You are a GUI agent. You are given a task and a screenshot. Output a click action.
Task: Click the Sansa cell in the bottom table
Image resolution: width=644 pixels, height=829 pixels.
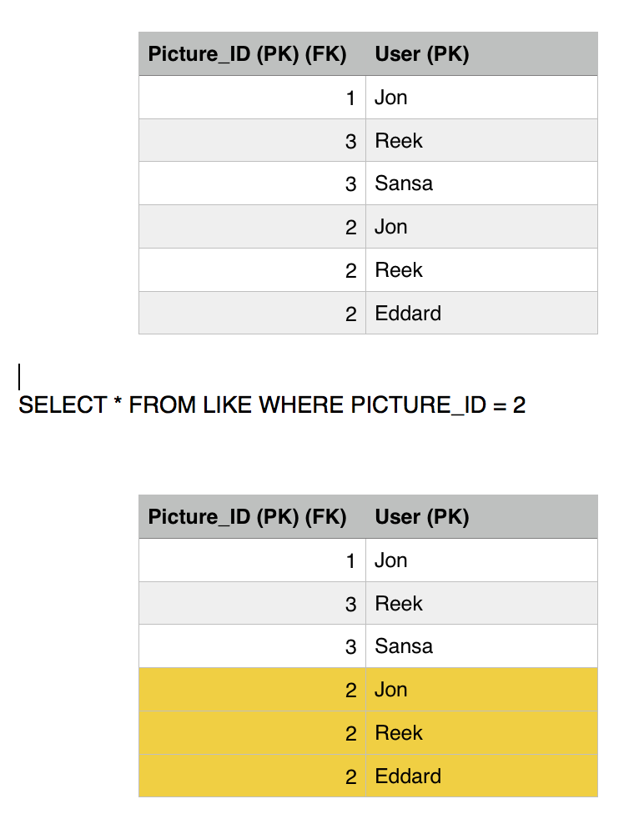pos(404,646)
